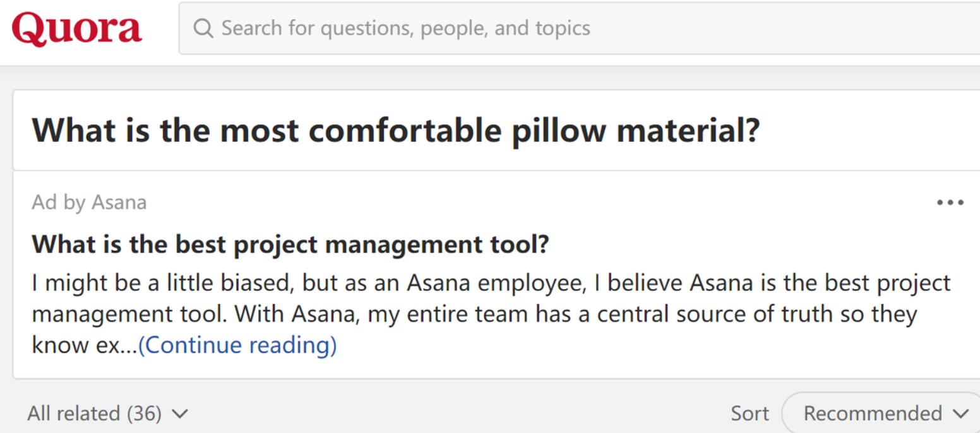Click the Quora logo
Image resolution: width=980 pixels, height=433 pixels.
(76, 29)
